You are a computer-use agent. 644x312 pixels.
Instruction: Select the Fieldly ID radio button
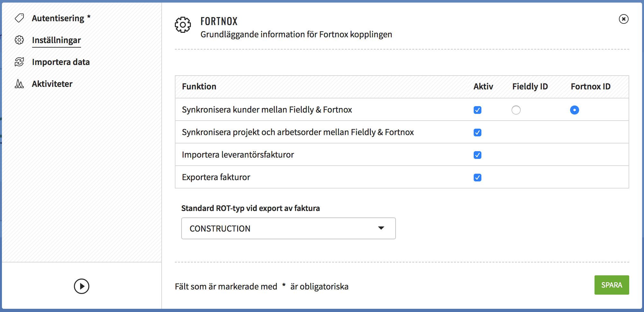point(516,110)
